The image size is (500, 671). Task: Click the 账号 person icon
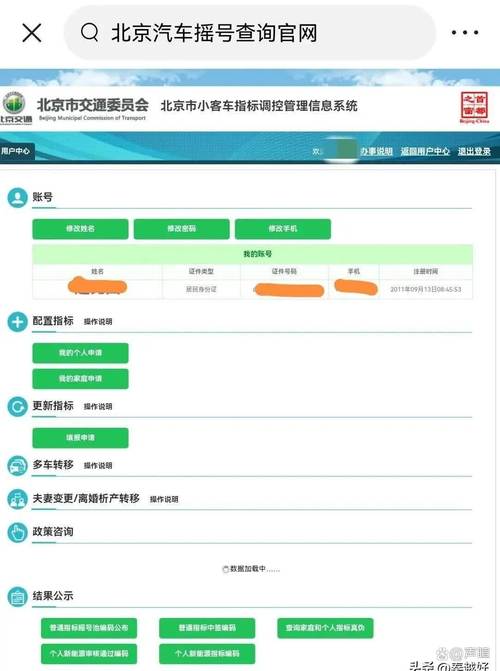click(18, 198)
